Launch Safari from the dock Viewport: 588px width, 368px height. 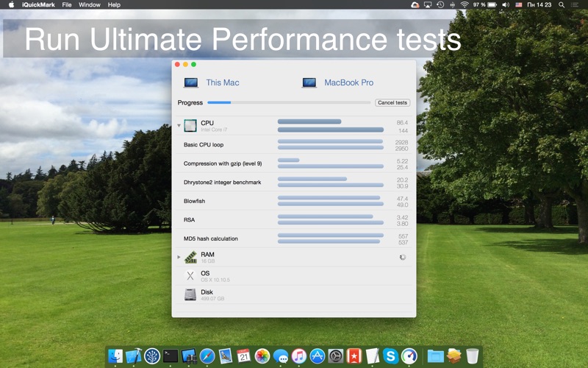pos(207,356)
